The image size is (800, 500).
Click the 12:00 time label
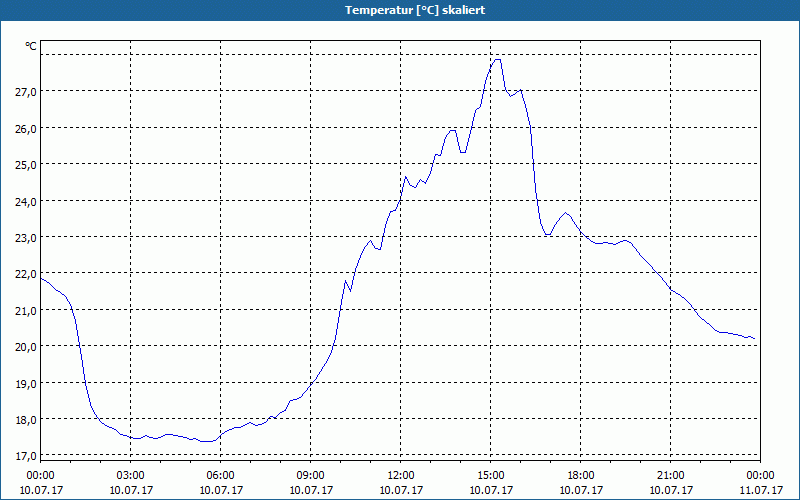(401, 476)
